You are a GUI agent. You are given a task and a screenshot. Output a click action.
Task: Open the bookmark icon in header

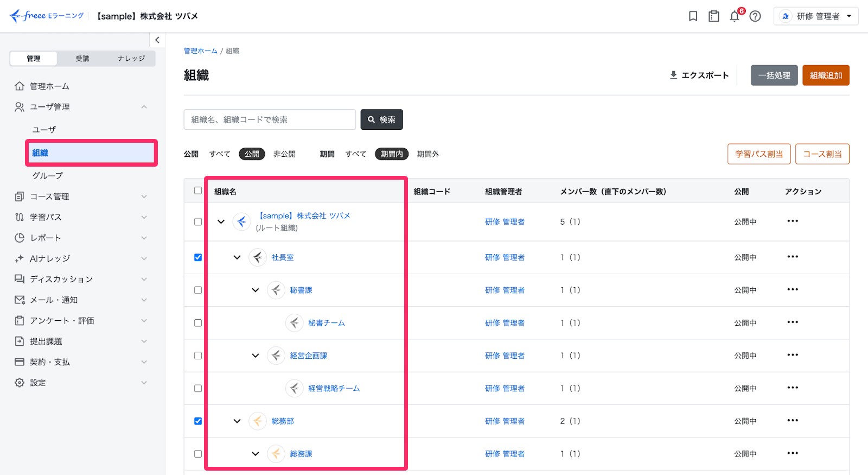tap(693, 16)
